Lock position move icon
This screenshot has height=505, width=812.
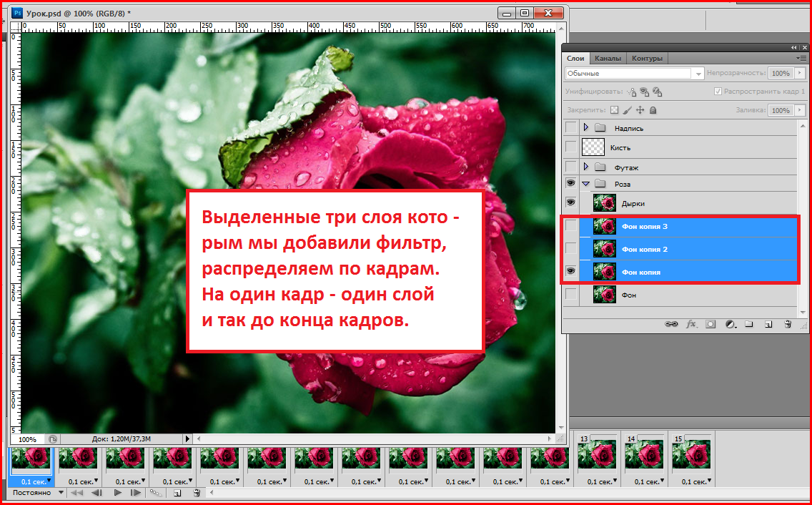click(x=640, y=110)
